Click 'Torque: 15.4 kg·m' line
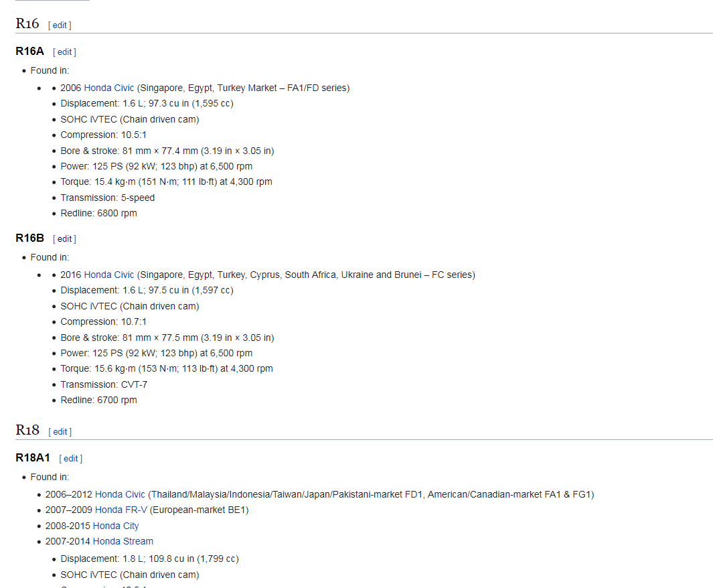 (167, 181)
